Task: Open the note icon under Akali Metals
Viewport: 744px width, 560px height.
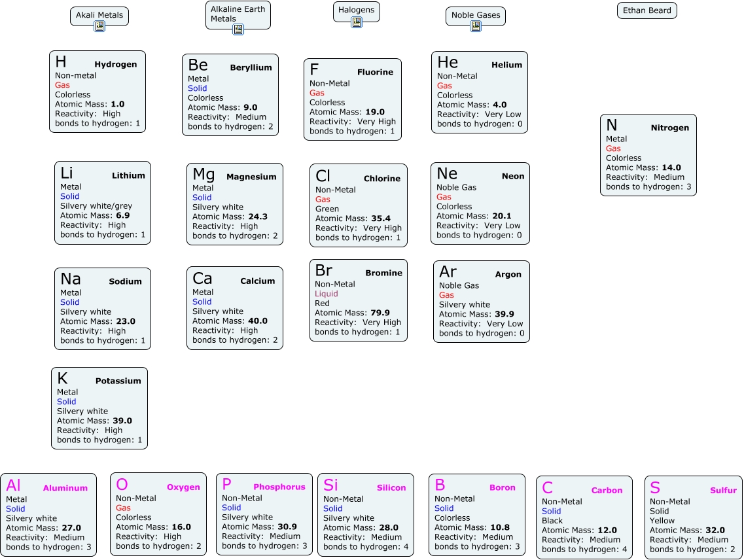Action: pyautogui.click(x=99, y=27)
